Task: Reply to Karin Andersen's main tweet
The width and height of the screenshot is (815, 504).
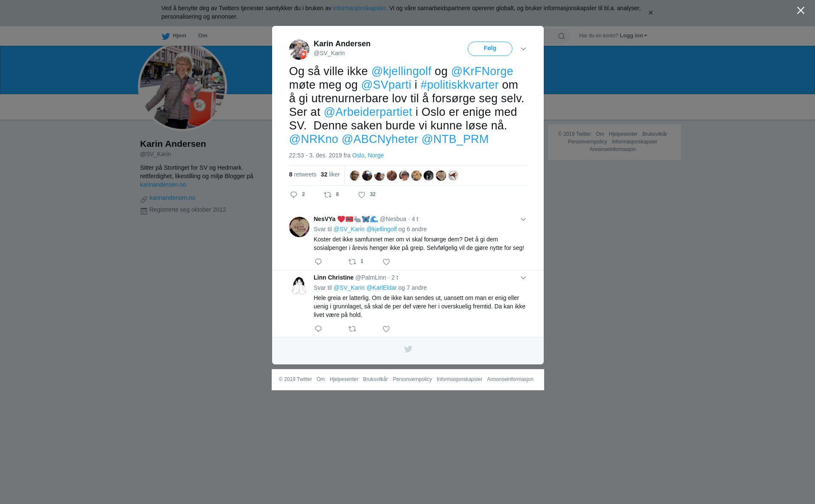Action: [294, 195]
